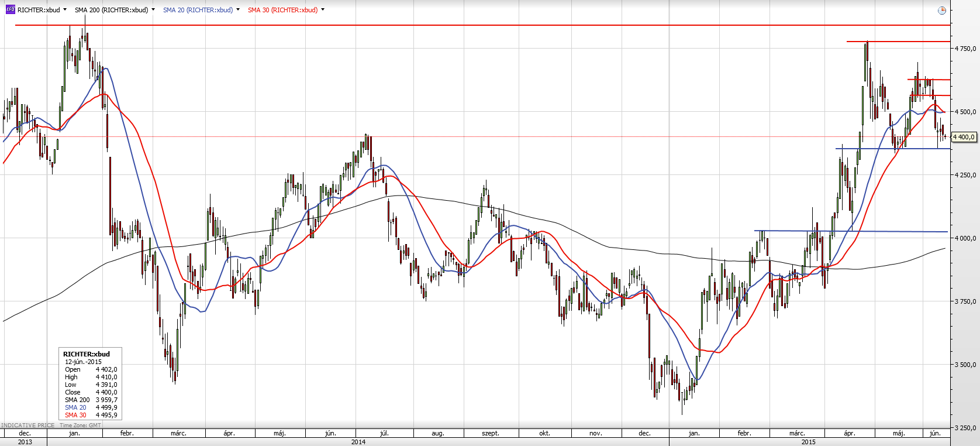The image size is (980, 446).
Task: Click the szept. month on the time axis
Action: point(491,433)
